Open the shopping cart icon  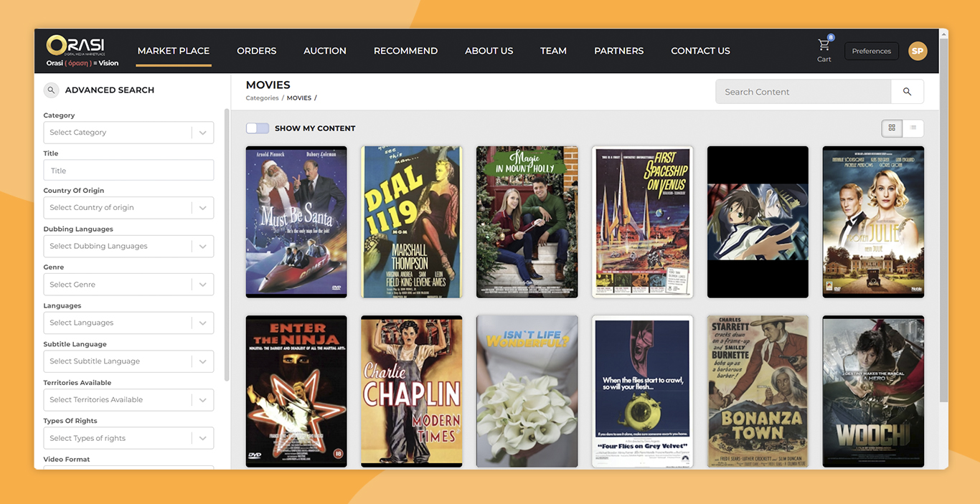(824, 46)
